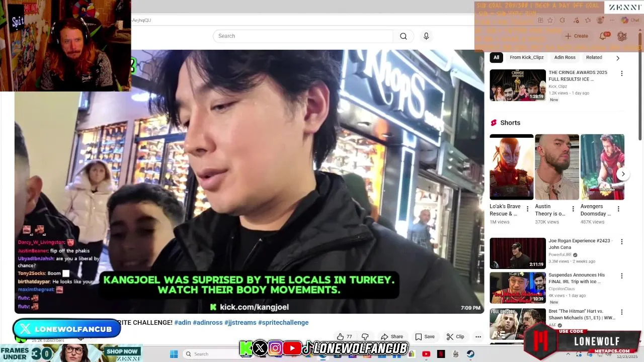Click the Share button
644x362 pixels.
tap(392, 337)
